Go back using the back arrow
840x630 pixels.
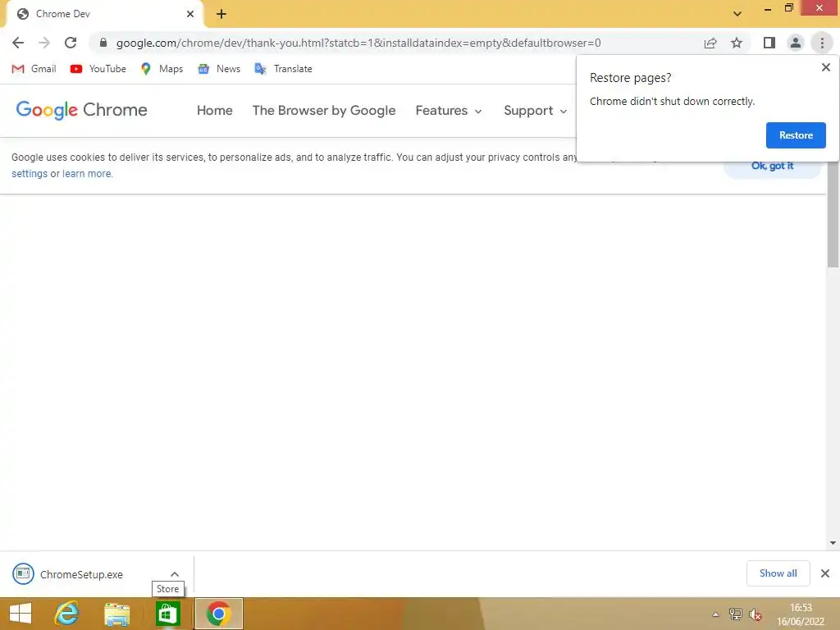pos(18,43)
